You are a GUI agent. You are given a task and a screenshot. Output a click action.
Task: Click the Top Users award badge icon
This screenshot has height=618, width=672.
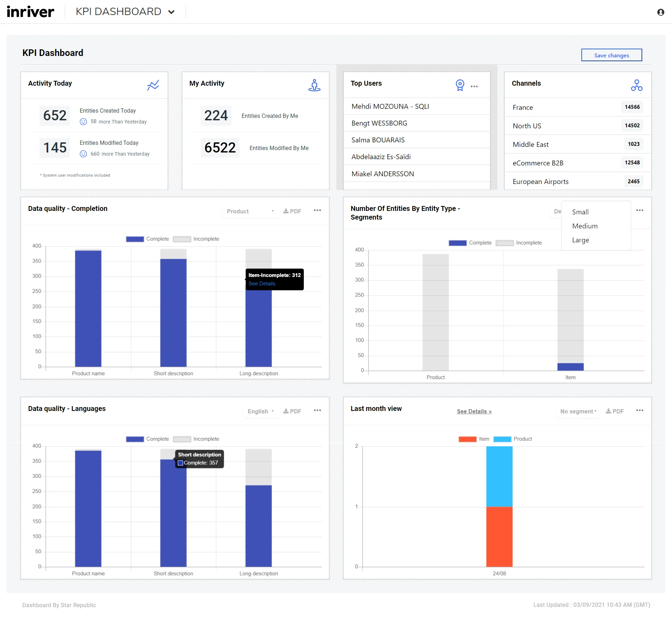(460, 85)
